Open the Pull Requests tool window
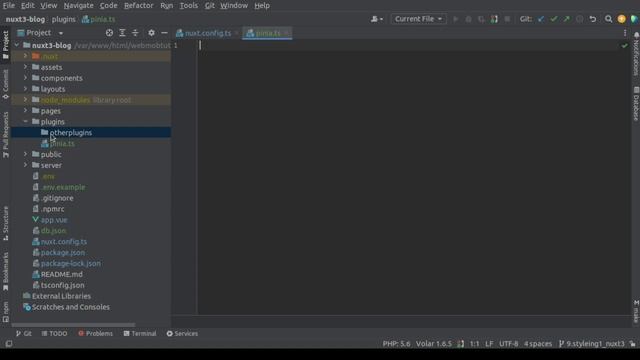The height and width of the screenshot is (360, 640). pos(5,135)
